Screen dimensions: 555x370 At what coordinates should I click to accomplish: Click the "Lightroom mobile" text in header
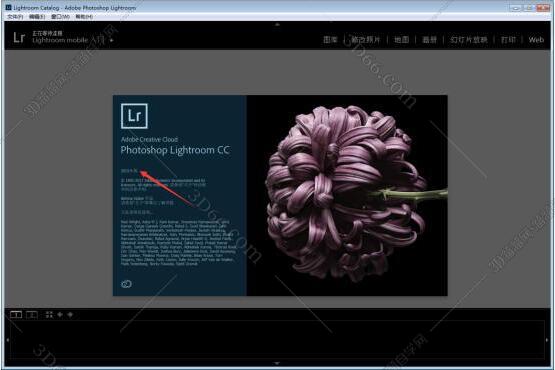60,40
